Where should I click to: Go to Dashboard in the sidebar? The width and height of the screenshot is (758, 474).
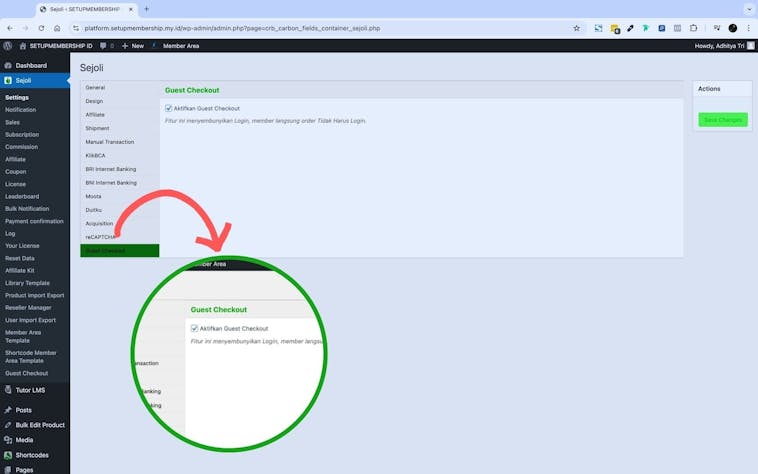click(31, 65)
